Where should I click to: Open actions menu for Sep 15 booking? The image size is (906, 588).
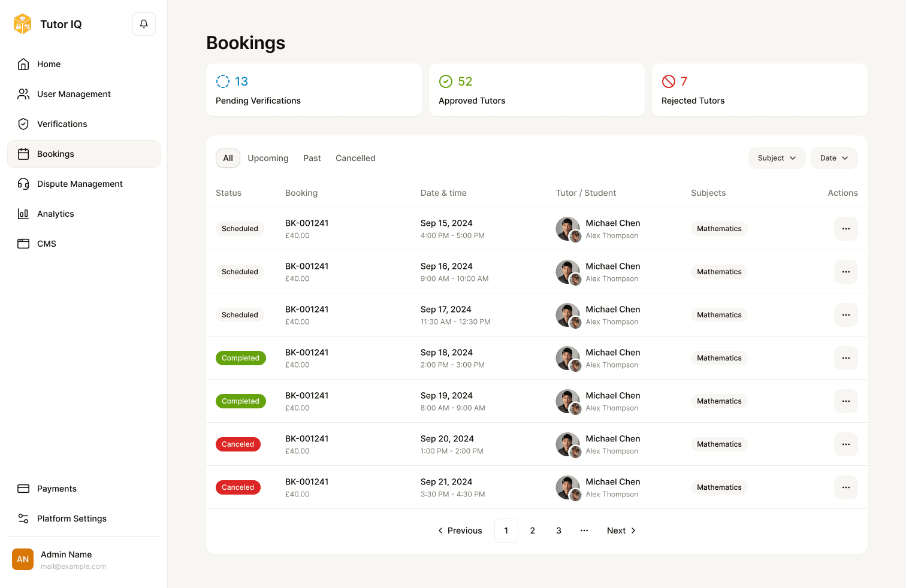[845, 229]
